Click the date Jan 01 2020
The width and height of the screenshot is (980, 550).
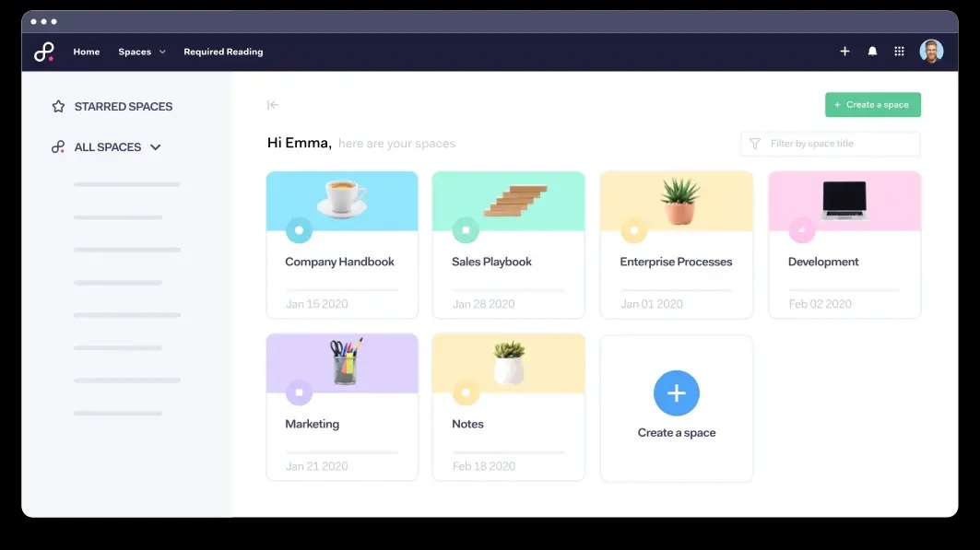click(x=652, y=304)
